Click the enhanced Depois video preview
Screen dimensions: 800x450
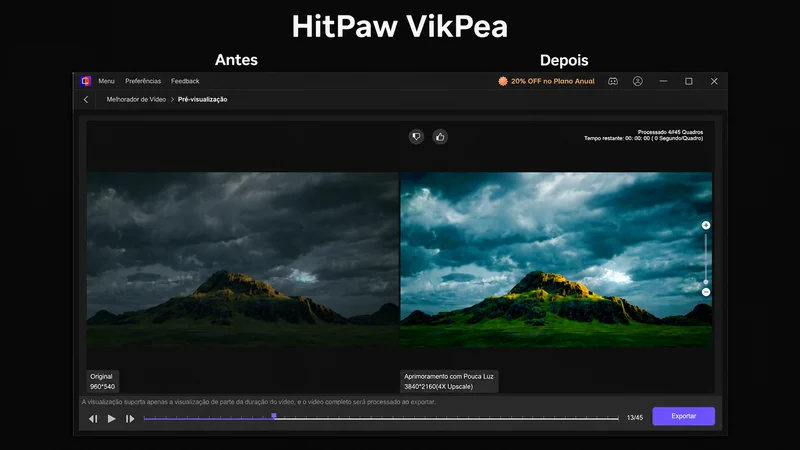[556, 260]
